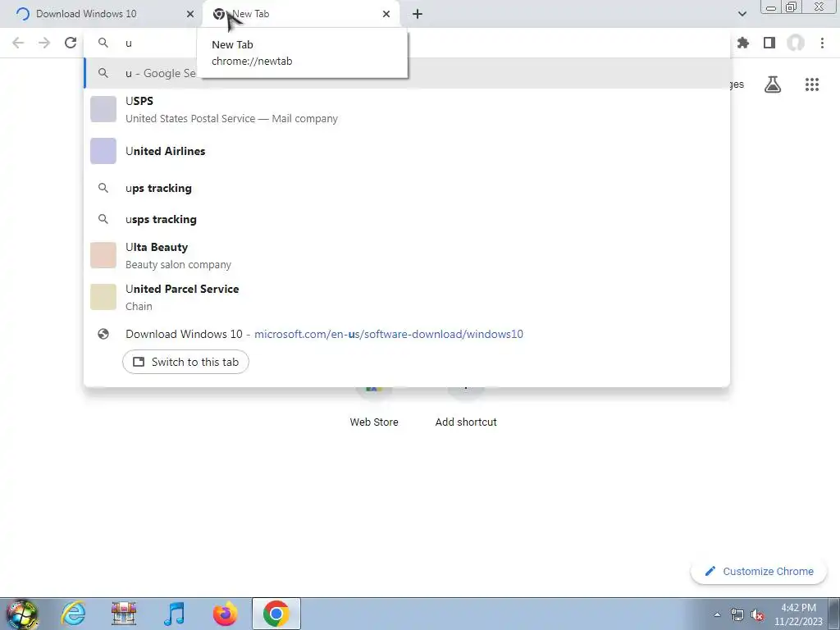The image size is (840, 630).
Task: Open the taskbar clock showing 4:42 PM
Action: pyautogui.click(x=798, y=614)
